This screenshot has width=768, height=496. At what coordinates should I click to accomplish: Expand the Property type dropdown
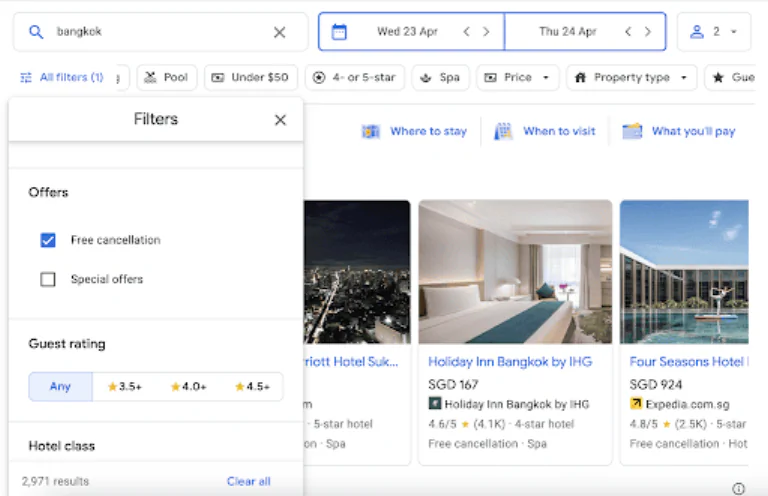(x=632, y=77)
